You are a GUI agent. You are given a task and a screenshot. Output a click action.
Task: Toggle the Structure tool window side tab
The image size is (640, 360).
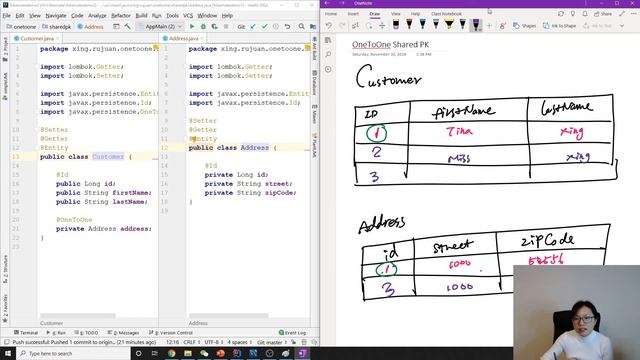click(x=5, y=269)
